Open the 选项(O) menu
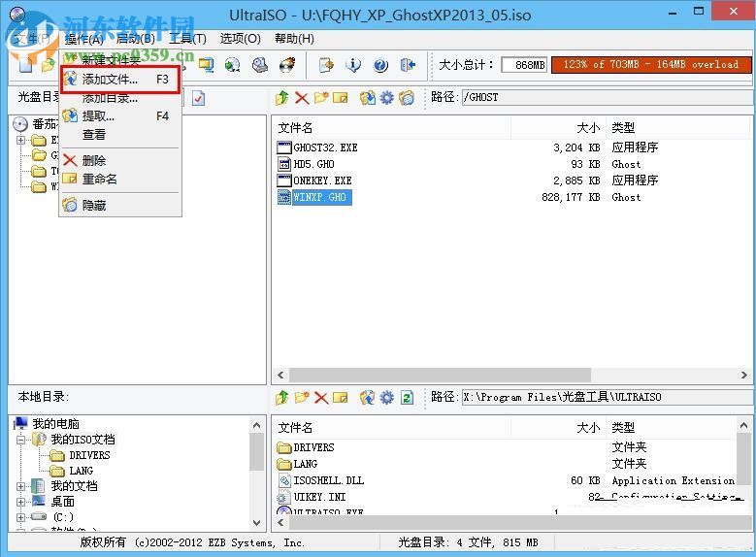 [240, 39]
